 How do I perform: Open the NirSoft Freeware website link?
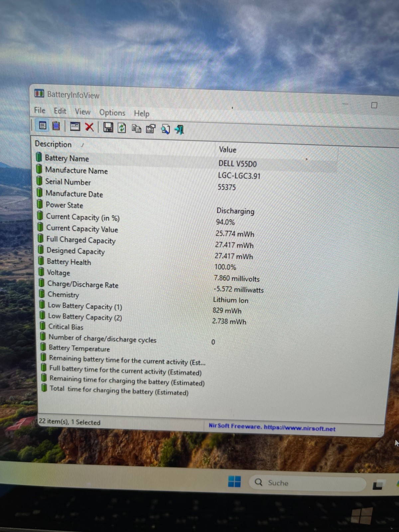(x=272, y=427)
